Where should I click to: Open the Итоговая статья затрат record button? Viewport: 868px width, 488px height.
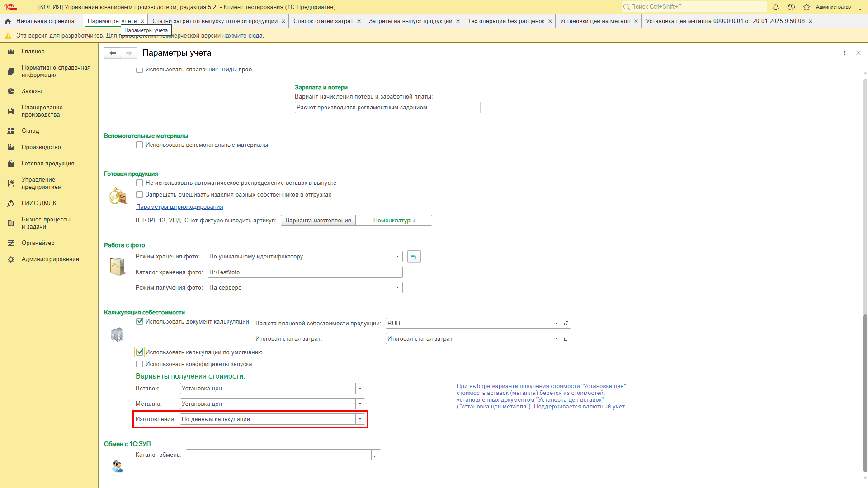(x=566, y=339)
